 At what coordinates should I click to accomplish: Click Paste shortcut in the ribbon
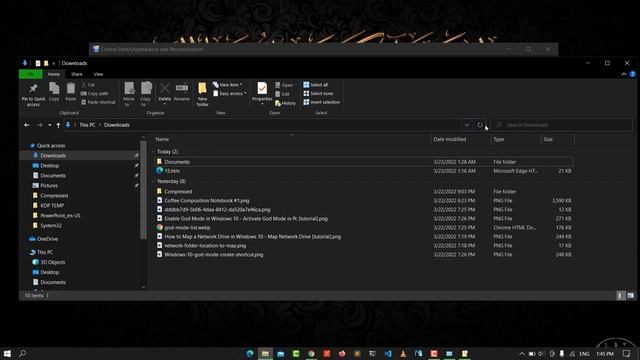coord(98,102)
